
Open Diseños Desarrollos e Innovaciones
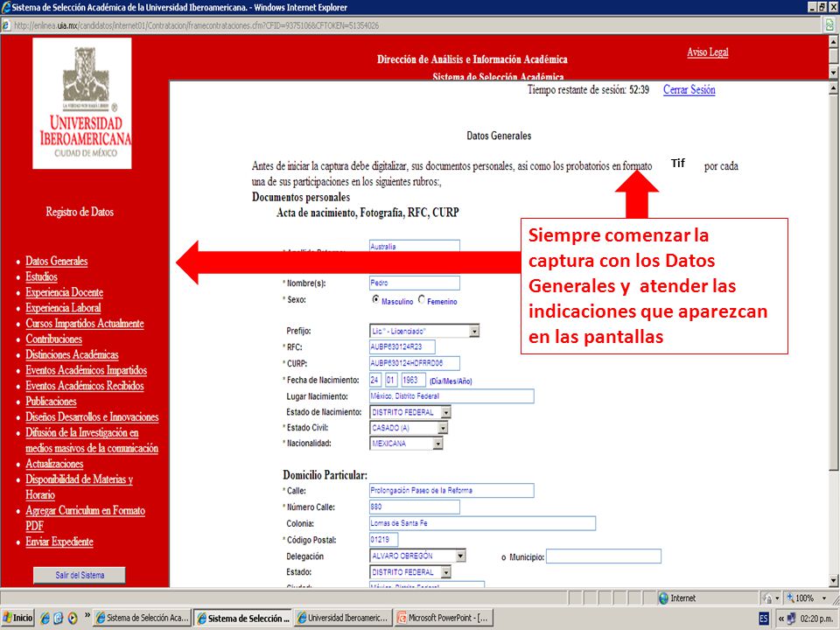pos(92,416)
